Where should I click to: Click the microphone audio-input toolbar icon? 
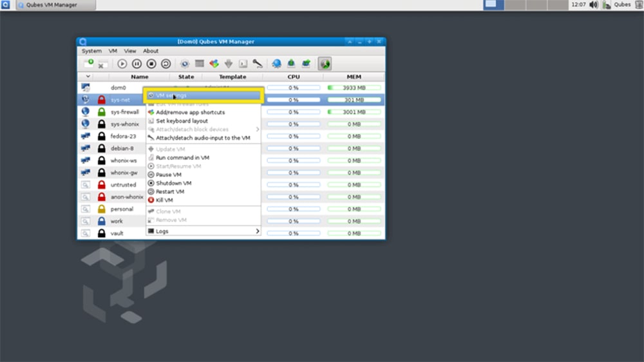(258, 64)
